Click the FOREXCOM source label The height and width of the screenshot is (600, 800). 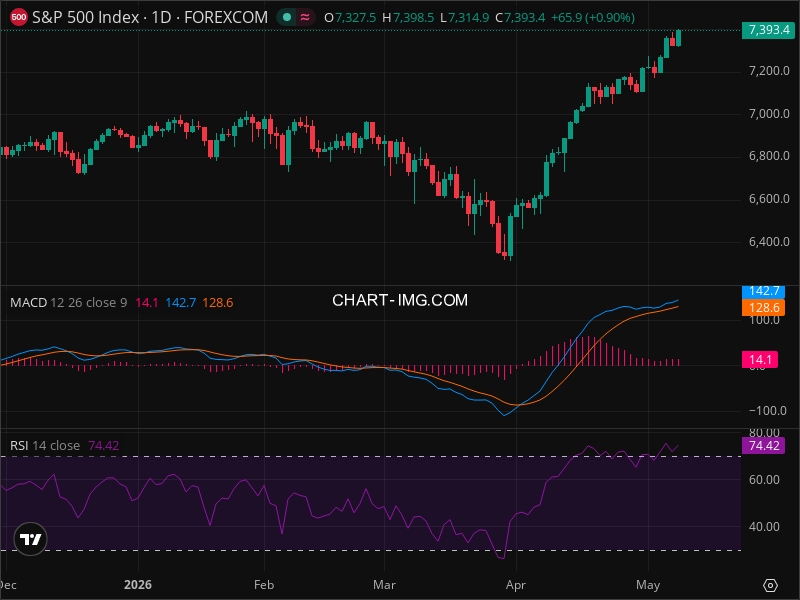pyautogui.click(x=226, y=17)
